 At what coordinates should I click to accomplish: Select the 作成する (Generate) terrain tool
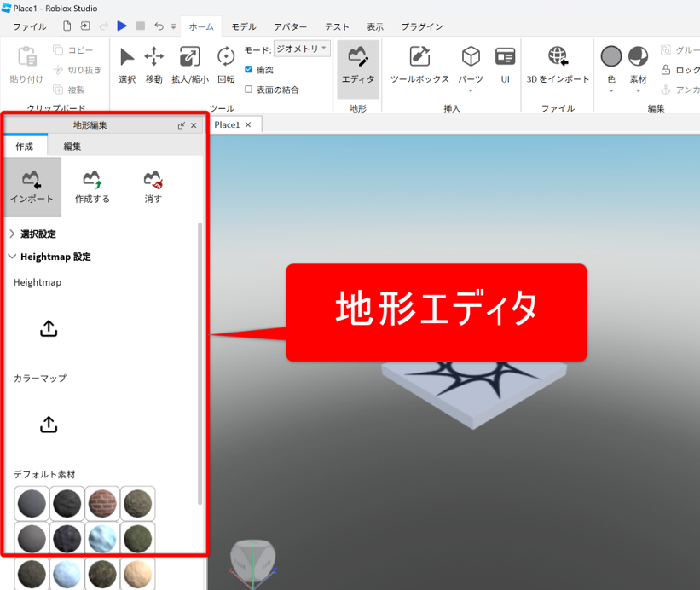tap(92, 186)
